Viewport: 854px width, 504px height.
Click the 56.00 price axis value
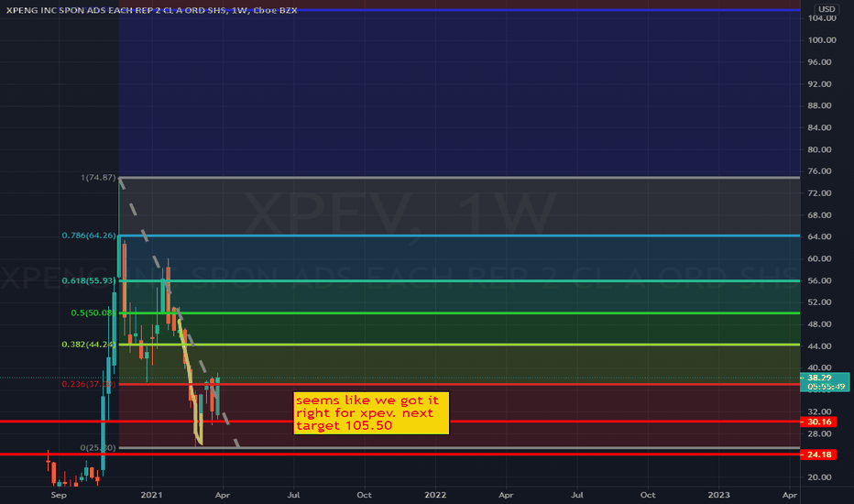coord(820,280)
